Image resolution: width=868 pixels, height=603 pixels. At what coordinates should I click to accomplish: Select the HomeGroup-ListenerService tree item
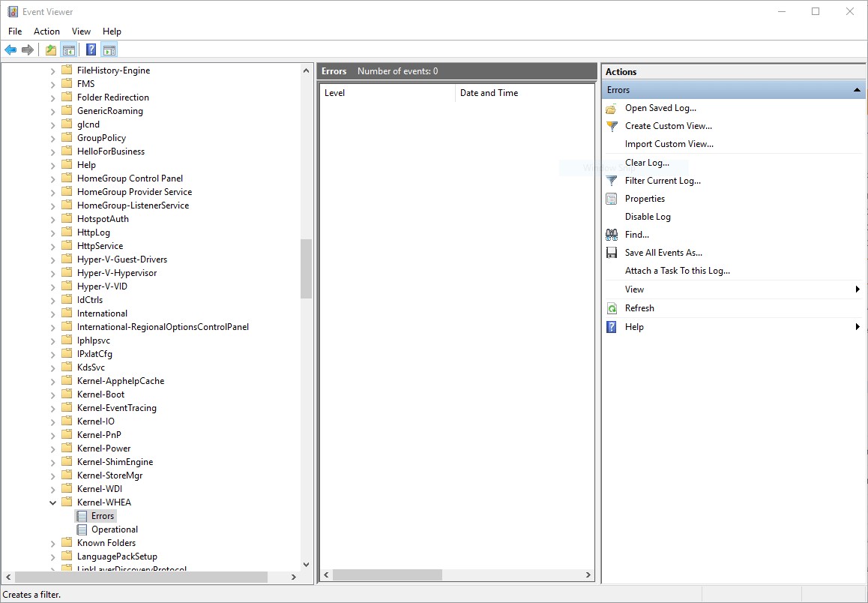coord(133,205)
